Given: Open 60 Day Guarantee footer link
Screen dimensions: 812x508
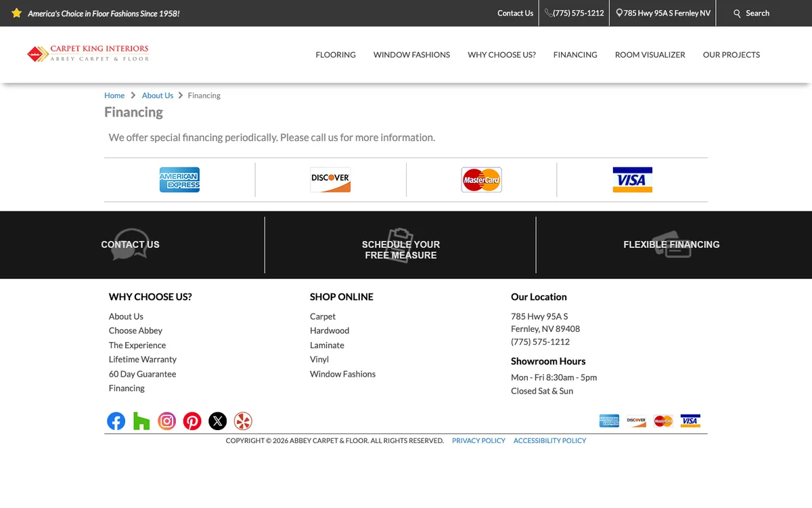Looking at the screenshot, I should (x=142, y=374).
